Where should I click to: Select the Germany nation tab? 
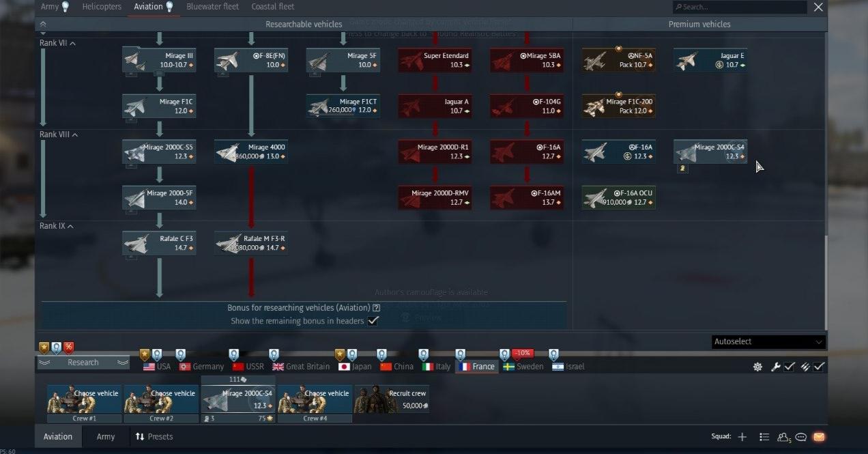201,367
